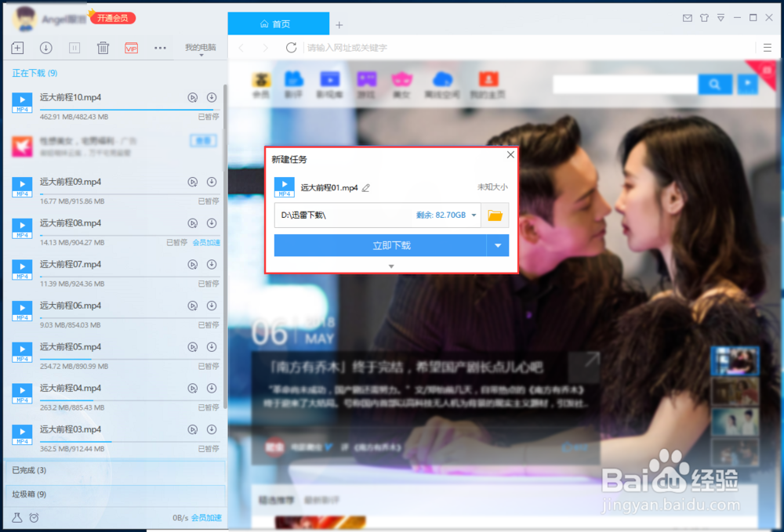The width and height of the screenshot is (784, 532).
Task: Play-while-downloading icon for 远大前程06.mp4
Action: (x=193, y=306)
